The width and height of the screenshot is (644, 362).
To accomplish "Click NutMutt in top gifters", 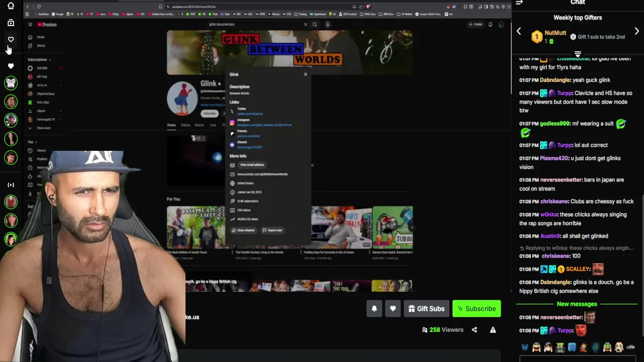I will tap(555, 33).
